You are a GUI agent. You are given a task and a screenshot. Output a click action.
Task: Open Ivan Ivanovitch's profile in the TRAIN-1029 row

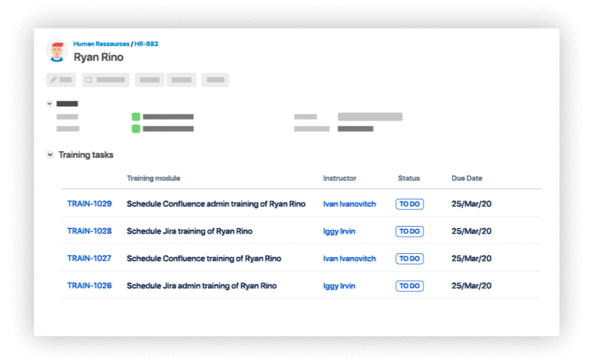[349, 204]
